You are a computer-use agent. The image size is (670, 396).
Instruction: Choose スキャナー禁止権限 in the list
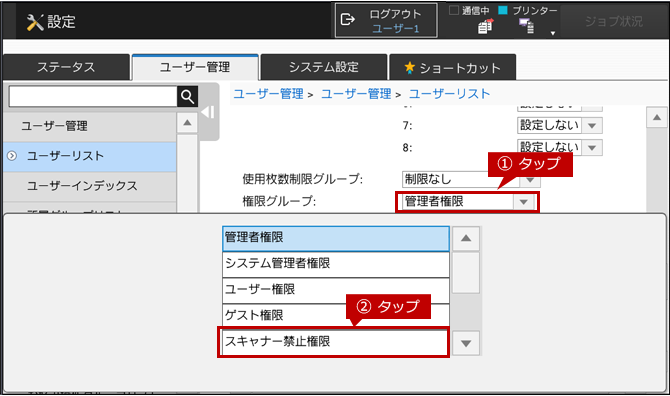click(335, 342)
